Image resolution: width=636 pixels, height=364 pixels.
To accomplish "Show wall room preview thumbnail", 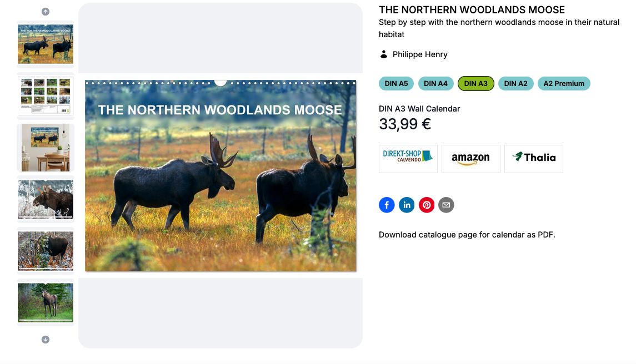I will pos(46,148).
